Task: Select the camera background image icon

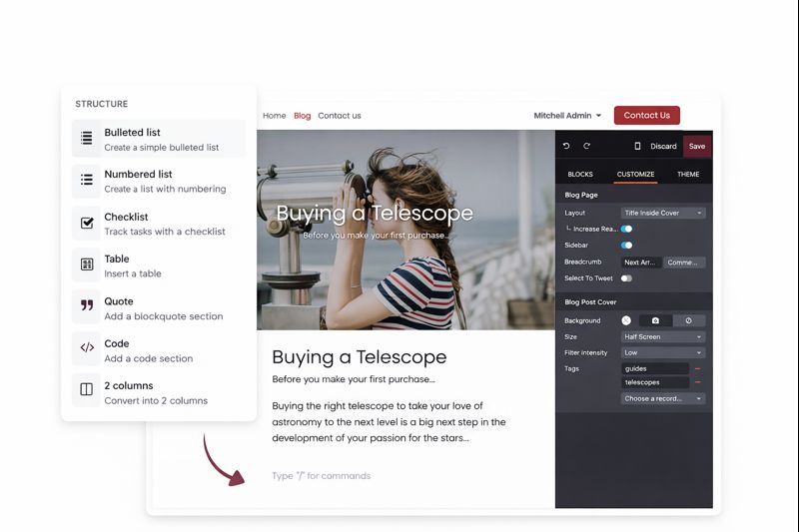Action: (655, 320)
